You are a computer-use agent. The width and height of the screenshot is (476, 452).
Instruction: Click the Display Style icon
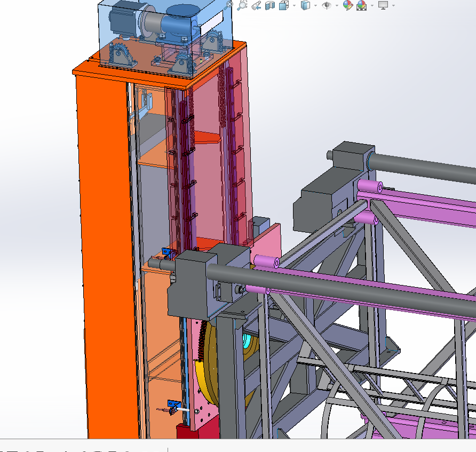305,5
